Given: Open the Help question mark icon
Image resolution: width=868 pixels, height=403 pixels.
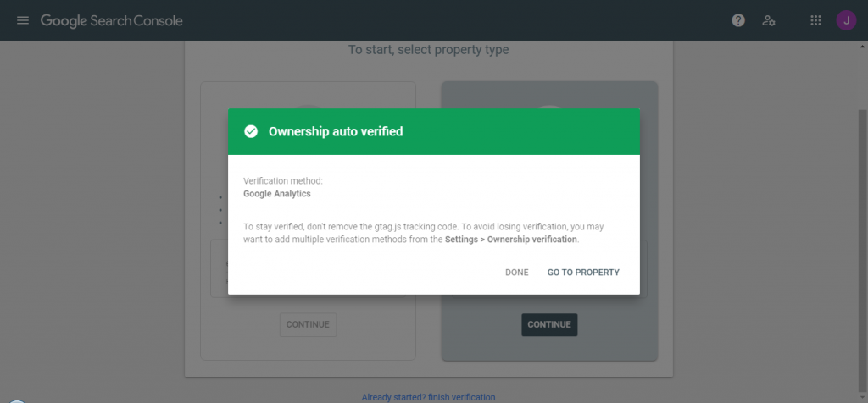Looking at the screenshot, I should pos(738,21).
